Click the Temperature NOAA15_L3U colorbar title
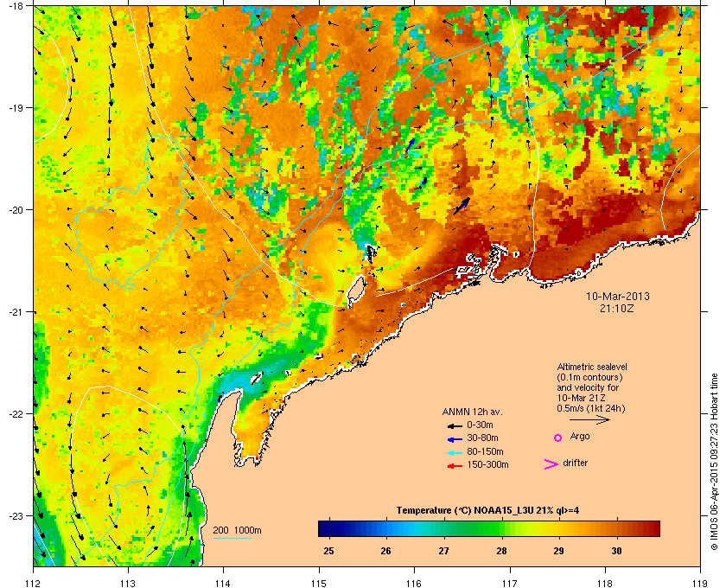The width and height of the screenshot is (726, 588). click(487, 511)
